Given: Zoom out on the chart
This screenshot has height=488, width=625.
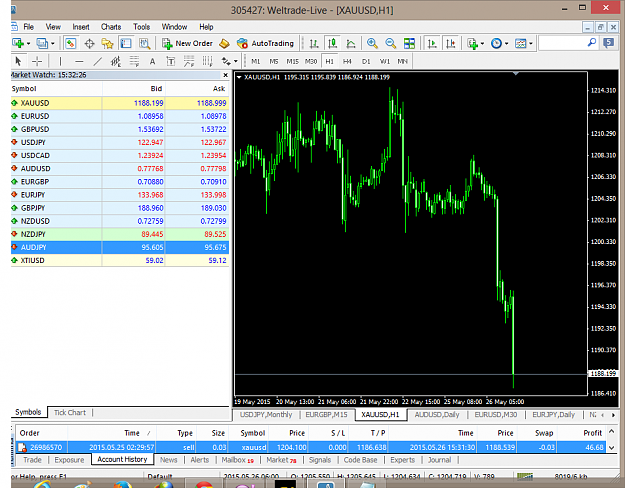Looking at the screenshot, I should 391,43.
